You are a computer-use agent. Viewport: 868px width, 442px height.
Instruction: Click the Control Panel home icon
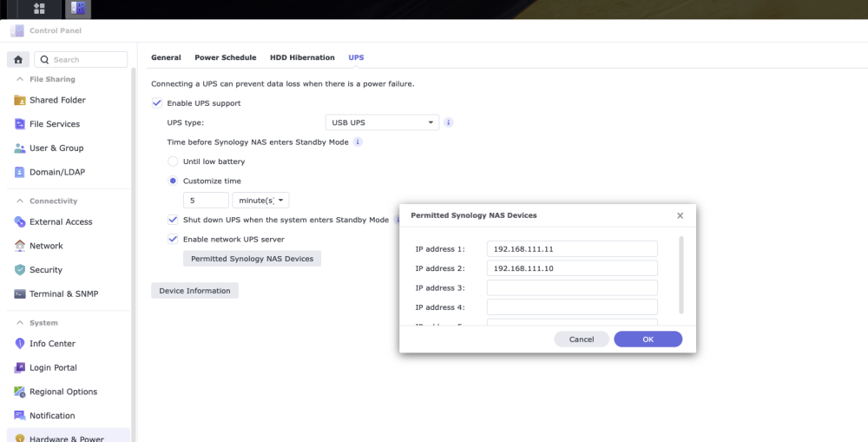coord(18,59)
